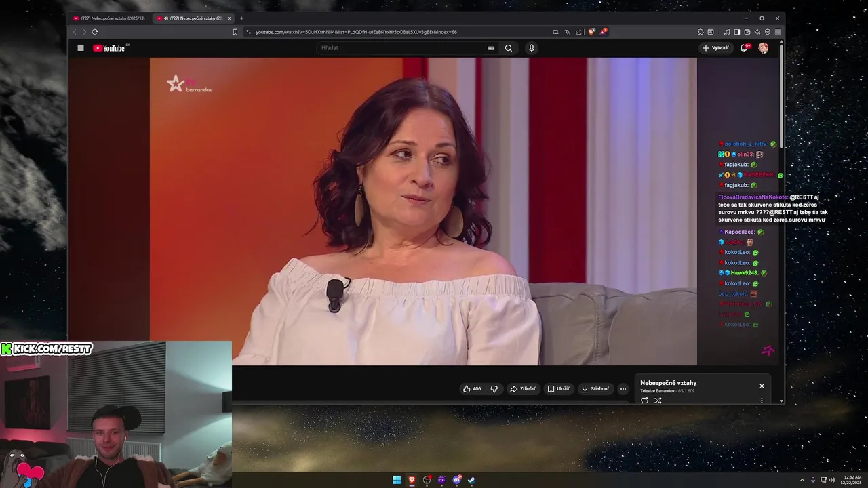The image size is (868, 488).
Task: Switch to first Nebezpečné vztahy (2025/13) tab
Action: [x=110, y=18]
